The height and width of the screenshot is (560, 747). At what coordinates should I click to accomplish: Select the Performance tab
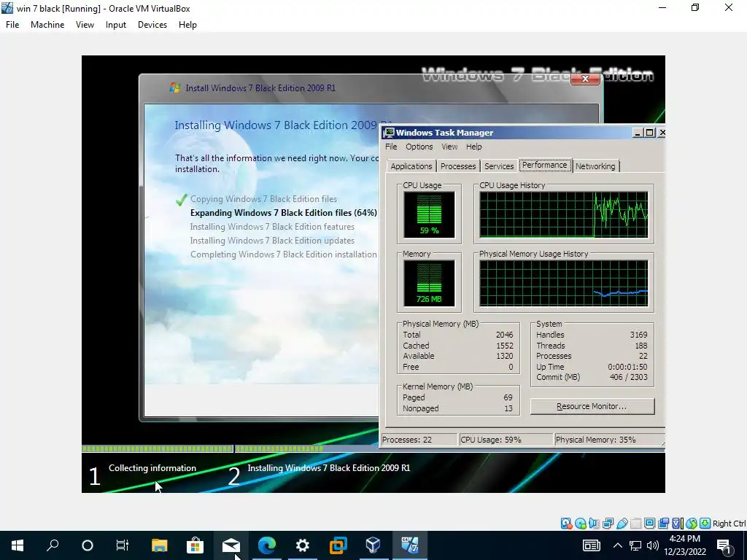544,165
